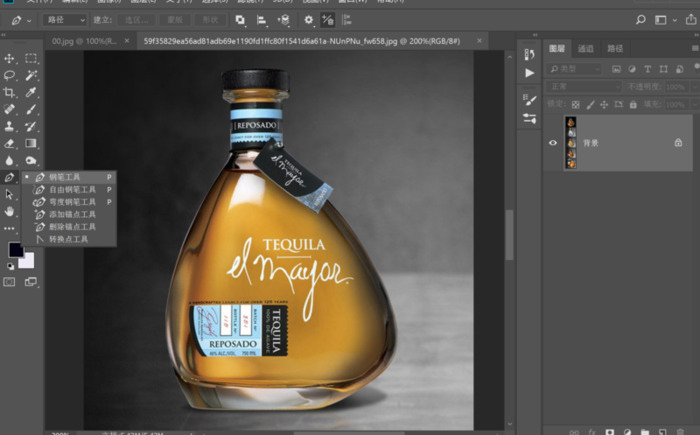Select the Hand tool
The height and width of the screenshot is (435, 700).
(x=10, y=211)
